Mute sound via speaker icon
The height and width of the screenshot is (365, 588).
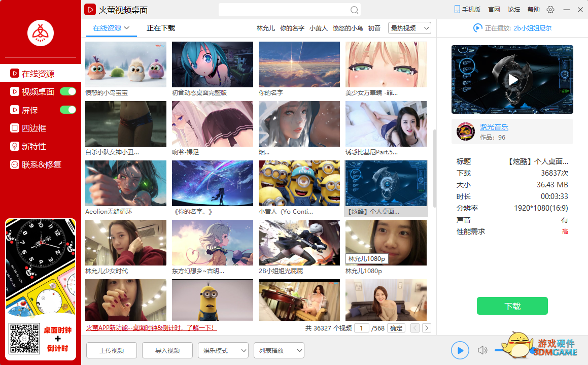pos(482,350)
